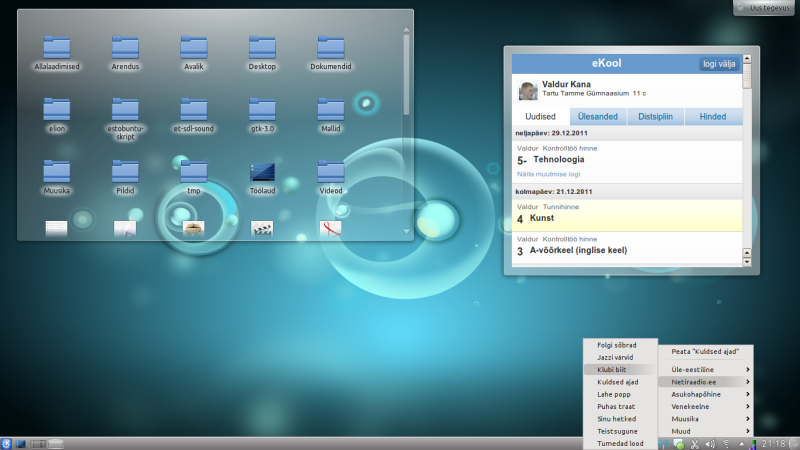Open the Töölaud desktop icon
800x450 pixels.
tap(262, 177)
